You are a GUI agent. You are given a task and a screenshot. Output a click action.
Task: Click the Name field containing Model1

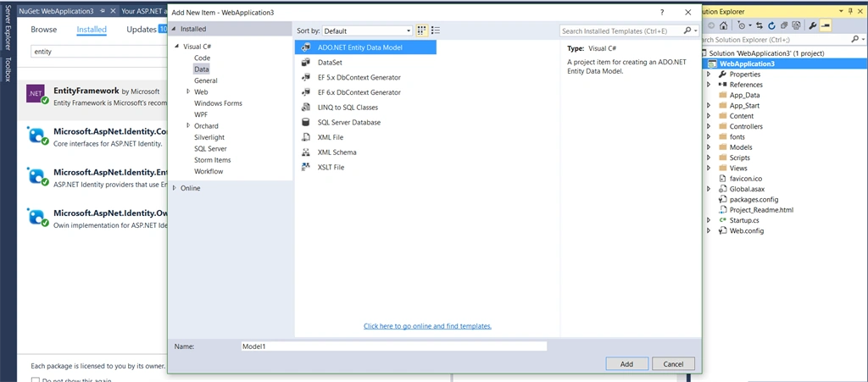393,346
